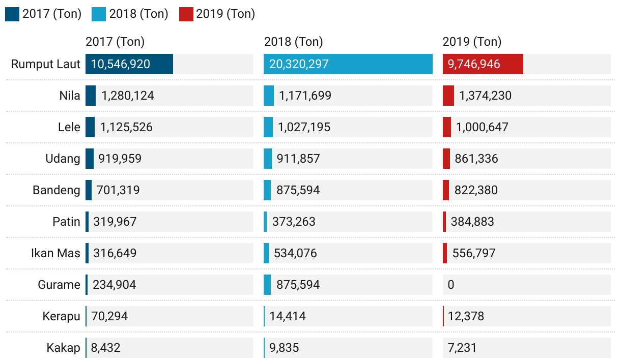Click the Kerapu row label
This screenshot has width=621, height=364.
62,316
